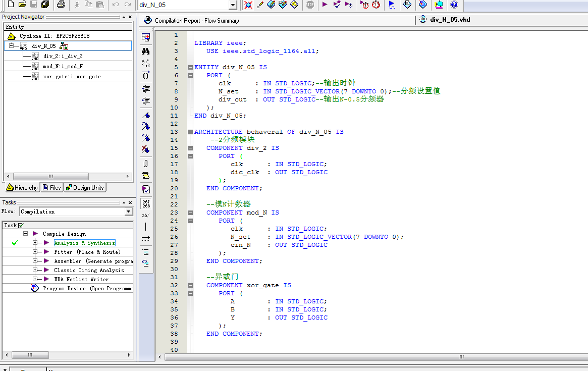Start compilation with the purple Play icon
588x371 pixels.
tap(325, 5)
